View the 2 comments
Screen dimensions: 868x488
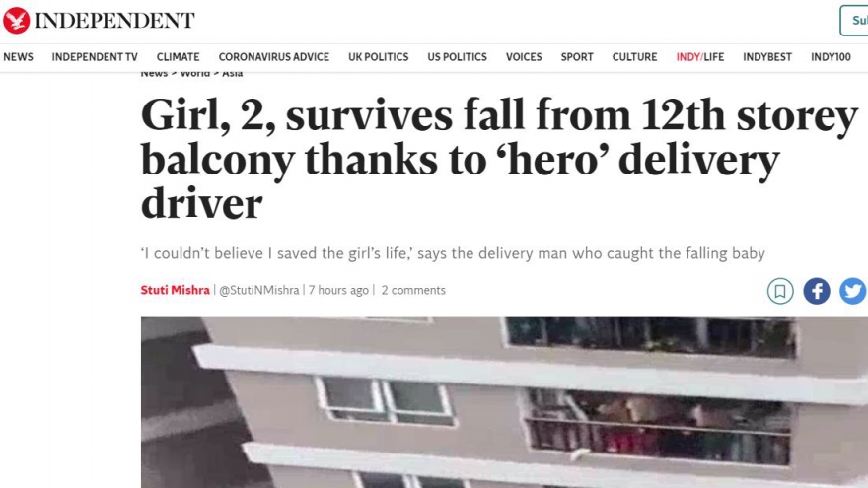[x=413, y=290]
